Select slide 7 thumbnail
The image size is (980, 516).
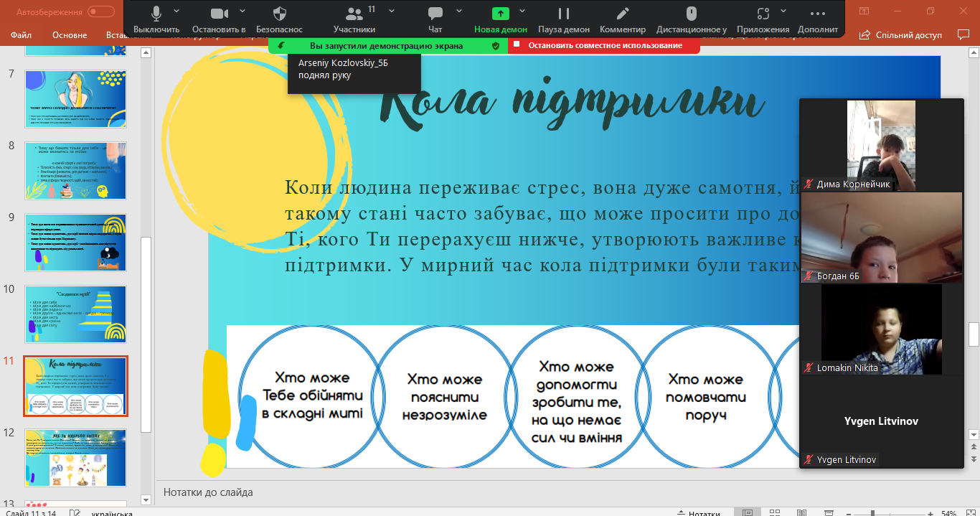click(x=76, y=99)
